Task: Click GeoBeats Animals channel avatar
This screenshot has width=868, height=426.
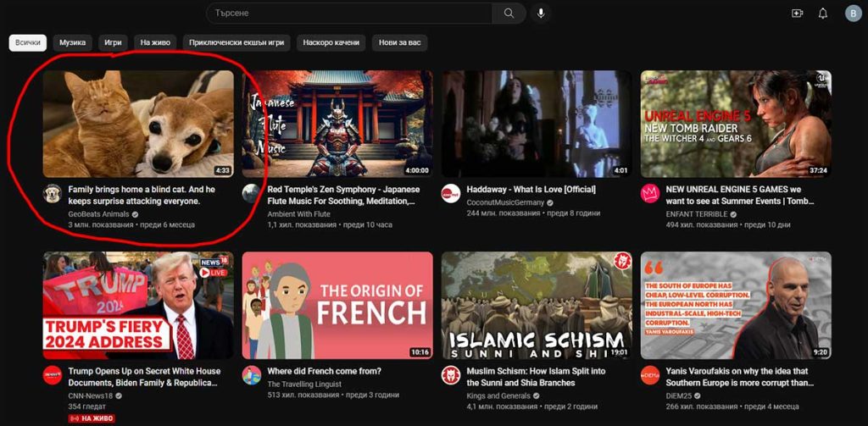Action: click(53, 193)
